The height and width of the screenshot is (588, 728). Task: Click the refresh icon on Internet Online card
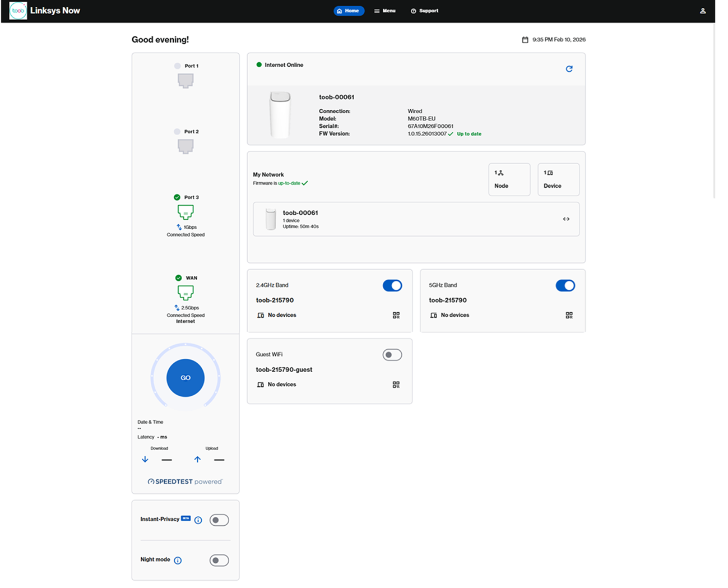tap(569, 68)
